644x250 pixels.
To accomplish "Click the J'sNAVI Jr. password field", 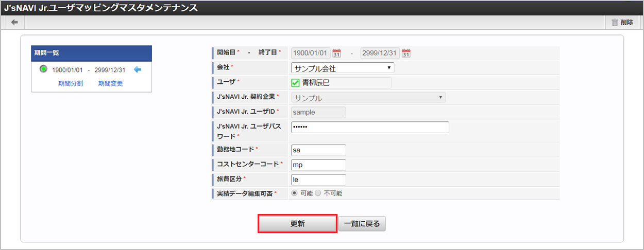I will [x=370, y=127].
